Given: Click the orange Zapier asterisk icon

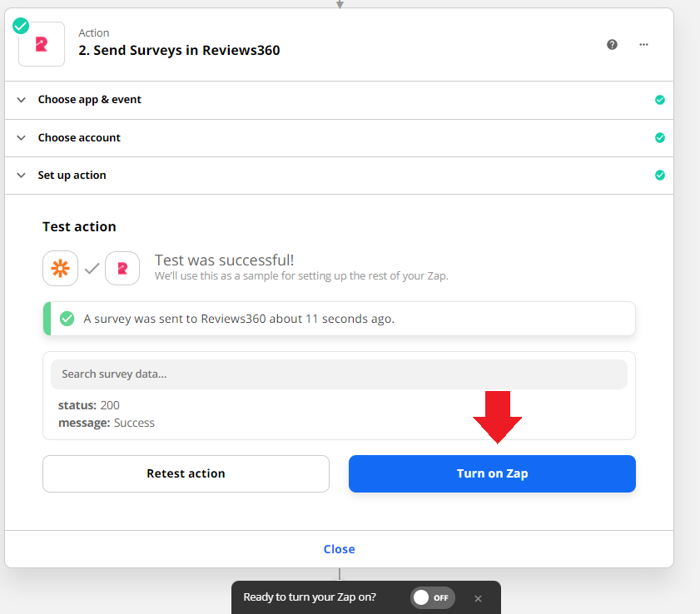Looking at the screenshot, I should click(x=60, y=268).
